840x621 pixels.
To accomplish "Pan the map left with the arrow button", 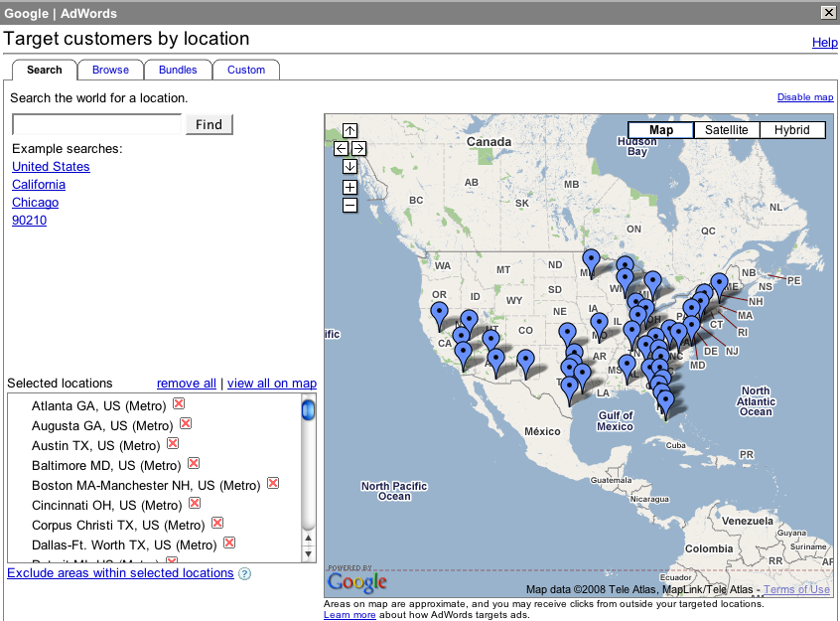I will click(341, 148).
